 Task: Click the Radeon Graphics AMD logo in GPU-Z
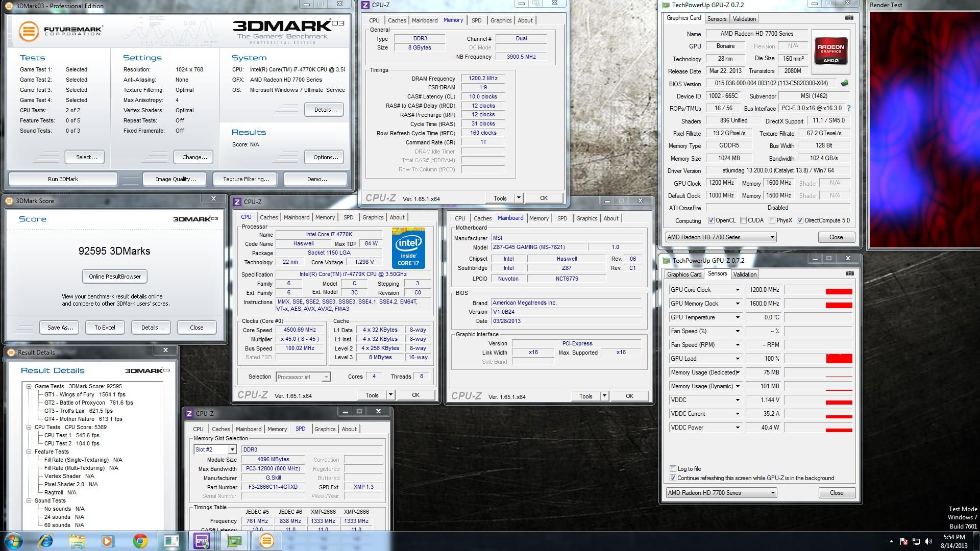831,52
